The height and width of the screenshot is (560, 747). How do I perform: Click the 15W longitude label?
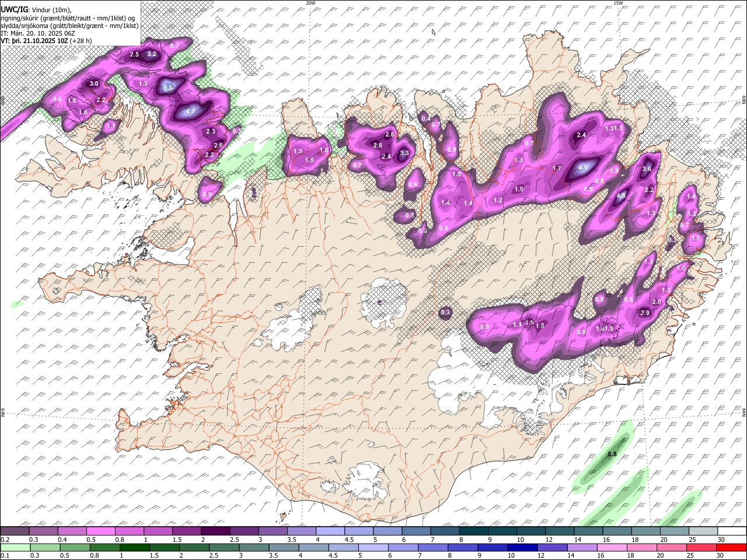click(618, 3)
